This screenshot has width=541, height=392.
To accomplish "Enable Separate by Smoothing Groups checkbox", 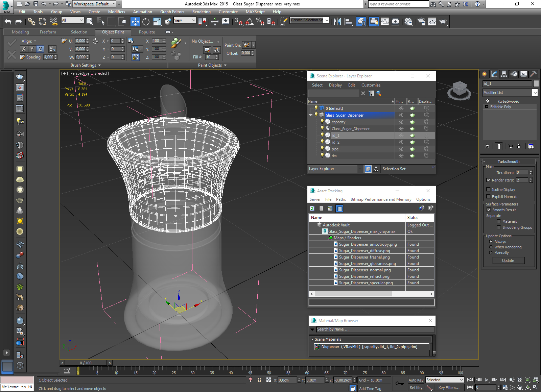I will [x=499, y=227].
